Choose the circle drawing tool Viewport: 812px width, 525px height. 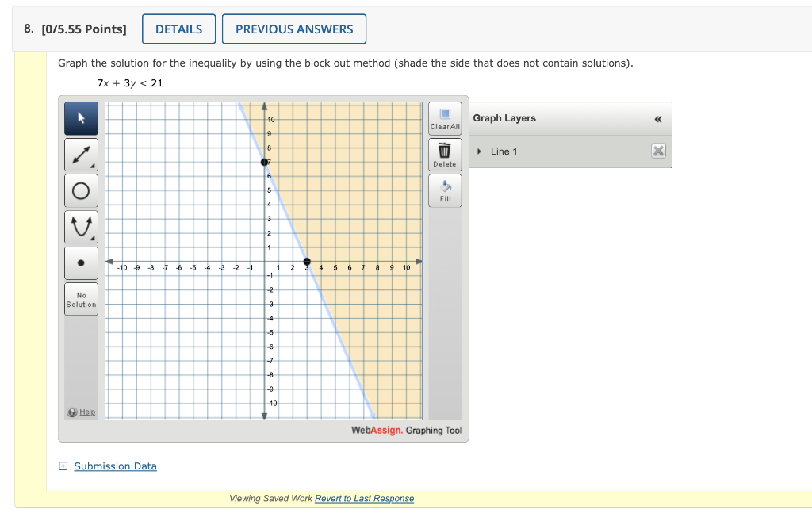81,190
